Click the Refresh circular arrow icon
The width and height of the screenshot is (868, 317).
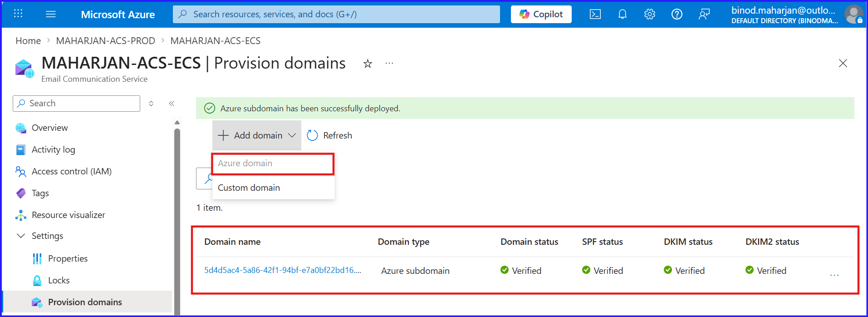click(313, 135)
